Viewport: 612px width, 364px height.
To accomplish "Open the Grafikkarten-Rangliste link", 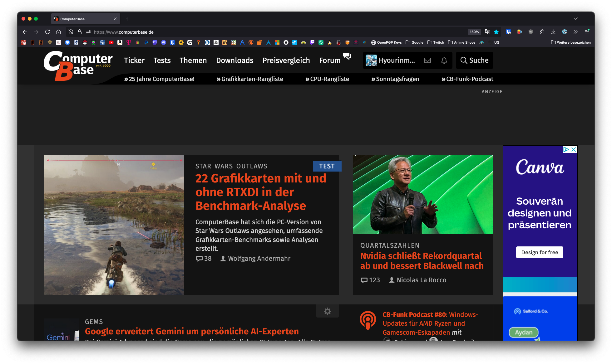I will point(250,79).
